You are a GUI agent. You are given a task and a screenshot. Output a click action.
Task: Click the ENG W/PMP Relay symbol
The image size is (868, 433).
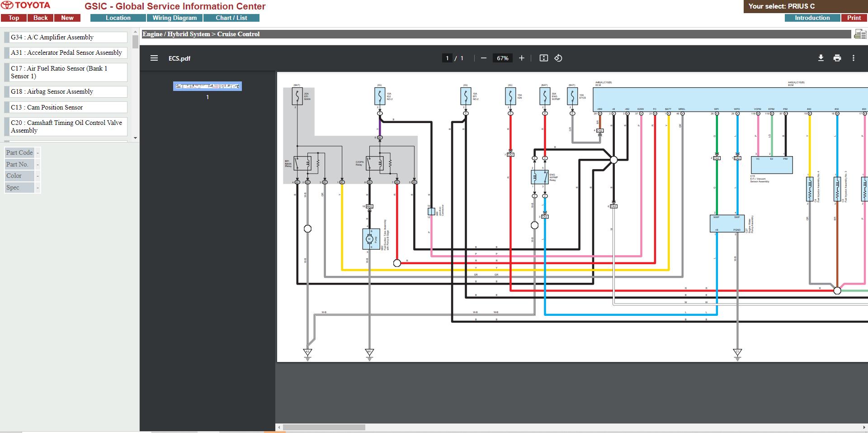point(540,177)
